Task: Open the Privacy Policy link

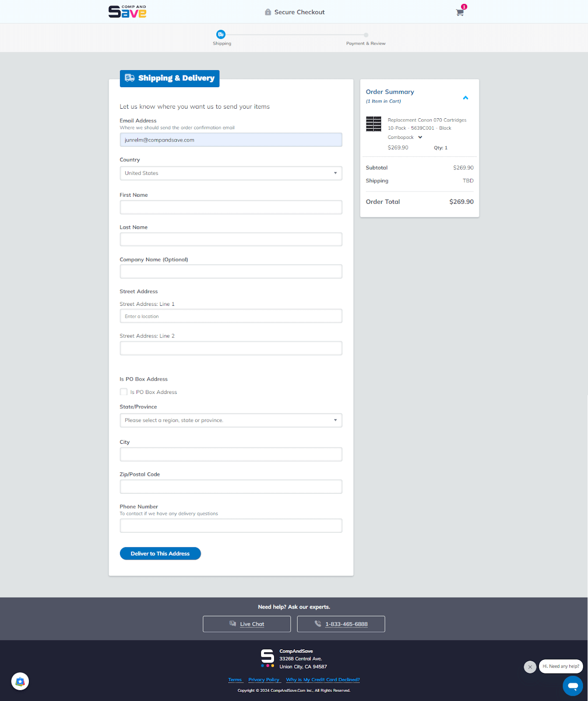Action: (x=264, y=680)
